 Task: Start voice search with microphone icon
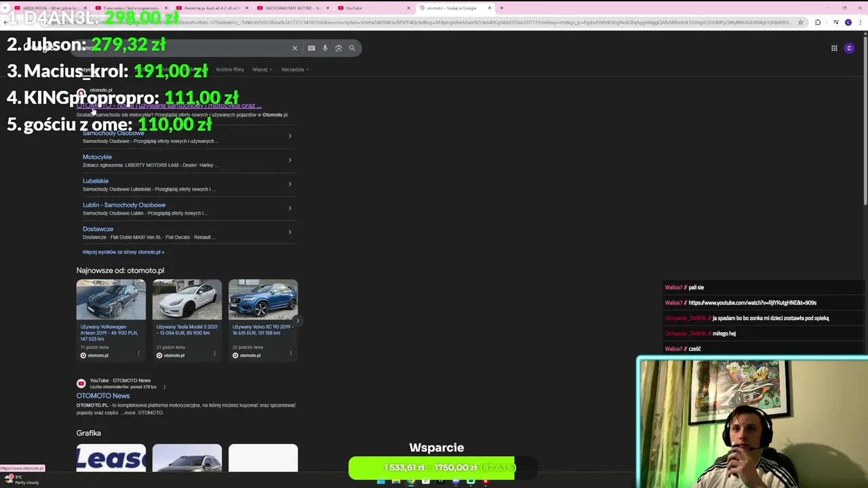pyautogui.click(x=325, y=48)
